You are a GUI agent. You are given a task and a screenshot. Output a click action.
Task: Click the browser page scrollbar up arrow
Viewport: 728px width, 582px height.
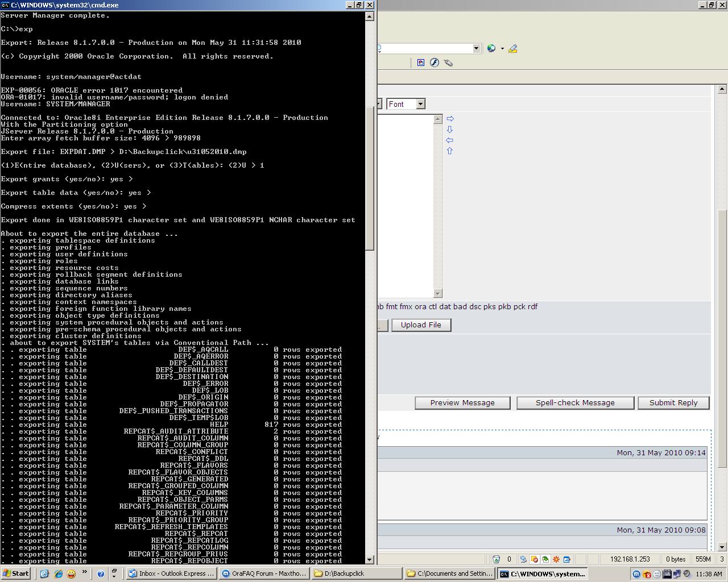722,89
